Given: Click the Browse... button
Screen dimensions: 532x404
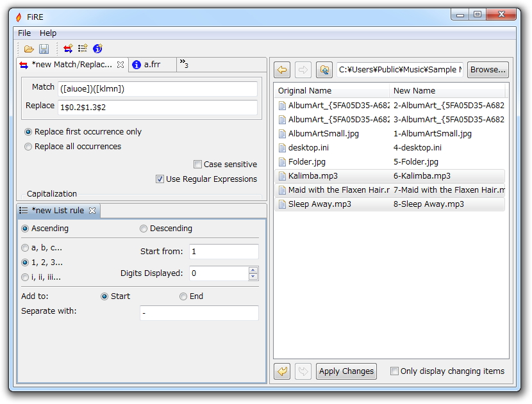Looking at the screenshot, I should [x=488, y=70].
